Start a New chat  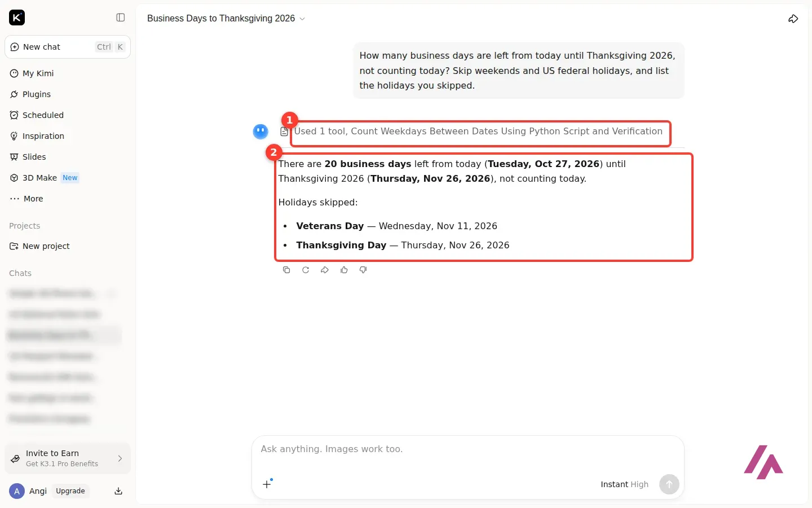[x=68, y=47]
